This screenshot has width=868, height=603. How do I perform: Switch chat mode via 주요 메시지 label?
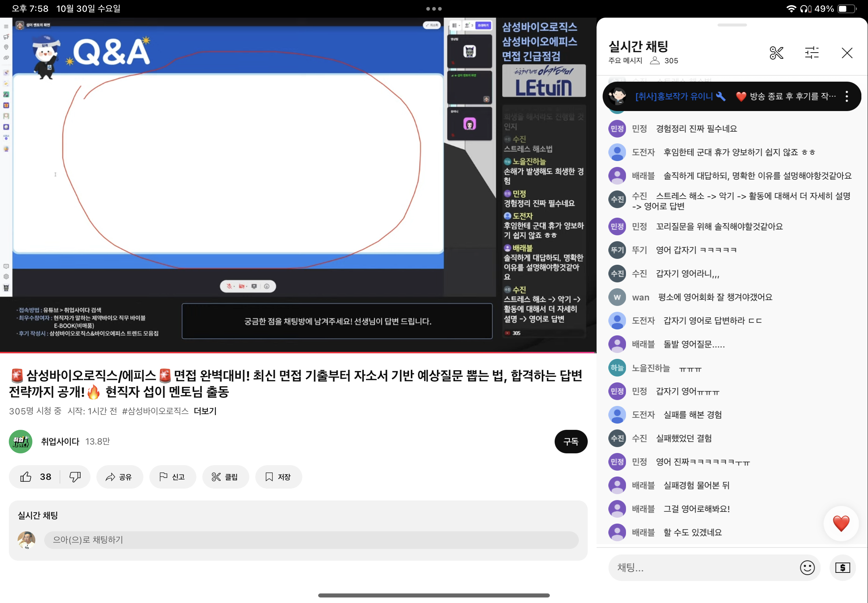click(625, 60)
